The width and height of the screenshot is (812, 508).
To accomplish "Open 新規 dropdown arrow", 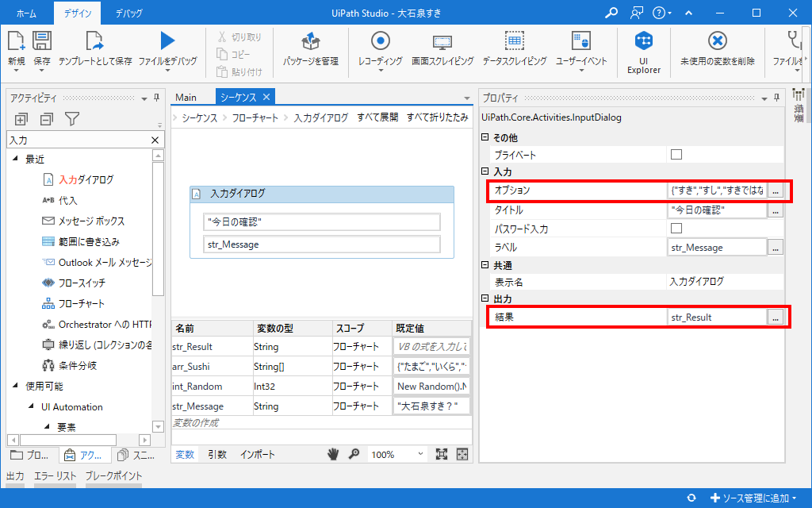I will pyautogui.click(x=16, y=71).
